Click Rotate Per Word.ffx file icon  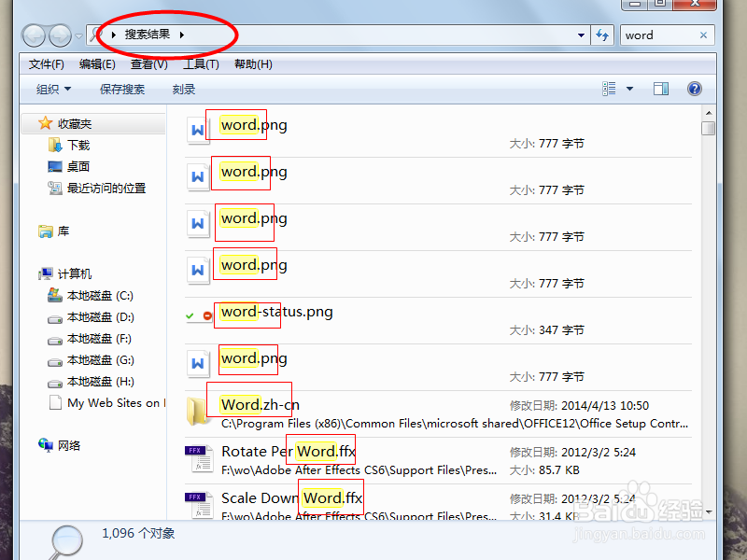(199, 458)
